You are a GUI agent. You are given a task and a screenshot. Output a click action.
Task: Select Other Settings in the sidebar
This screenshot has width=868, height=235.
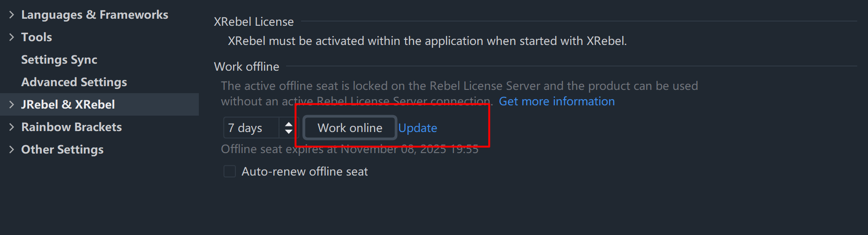point(62,150)
